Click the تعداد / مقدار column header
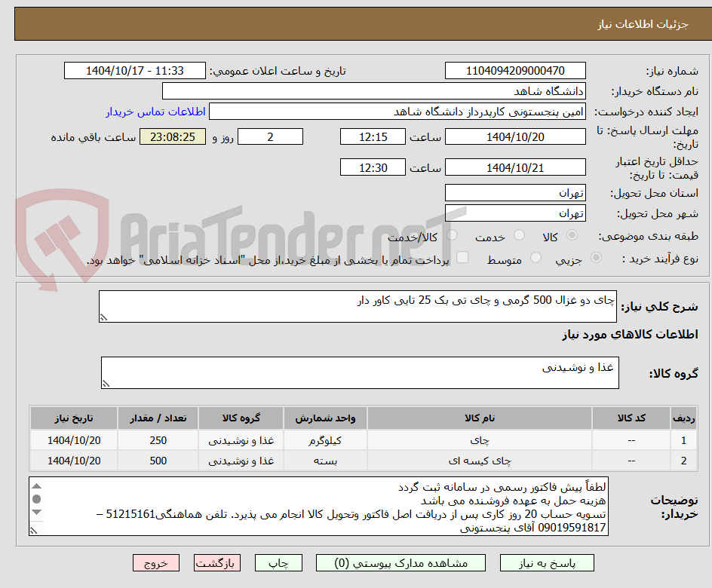Image resolution: width=712 pixels, height=588 pixels. (x=158, y=418)
